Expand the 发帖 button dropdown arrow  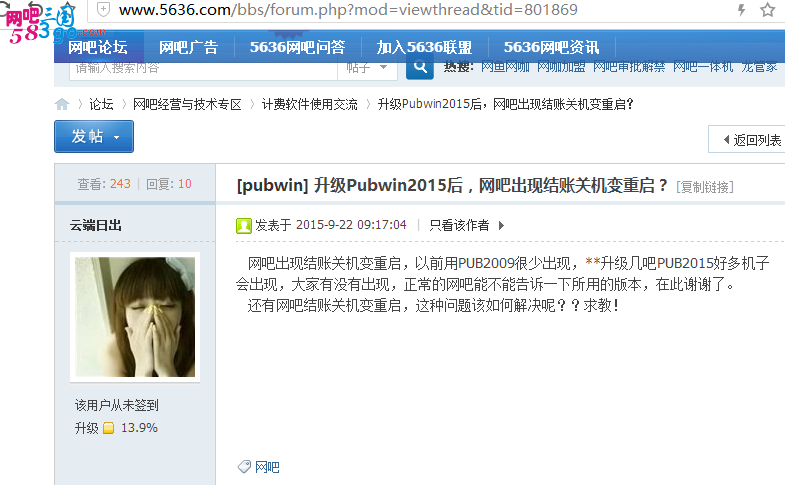117,137
